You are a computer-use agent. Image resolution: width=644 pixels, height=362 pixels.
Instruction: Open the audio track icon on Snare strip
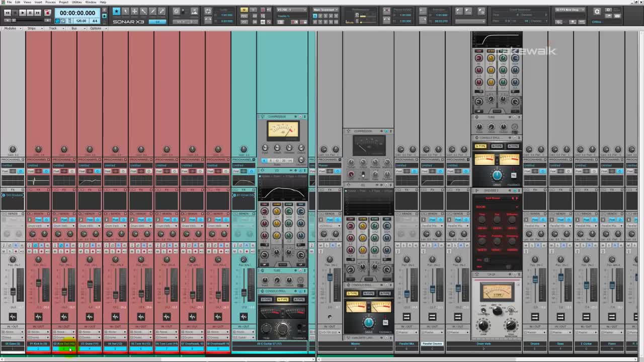click(90, 317)
